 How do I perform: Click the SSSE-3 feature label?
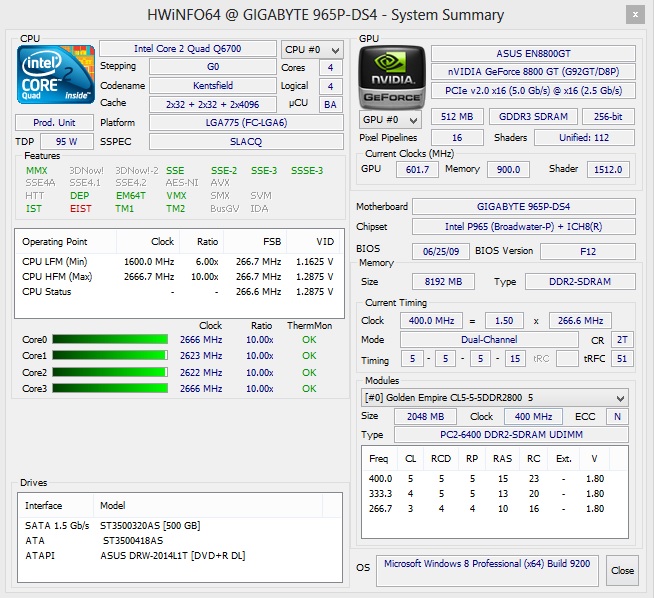point(307,171)
